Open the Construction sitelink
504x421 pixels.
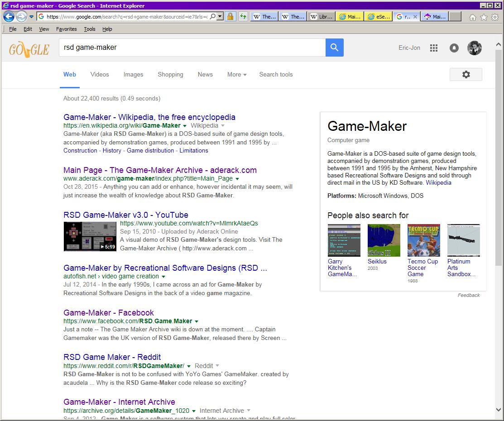(80, 151)
